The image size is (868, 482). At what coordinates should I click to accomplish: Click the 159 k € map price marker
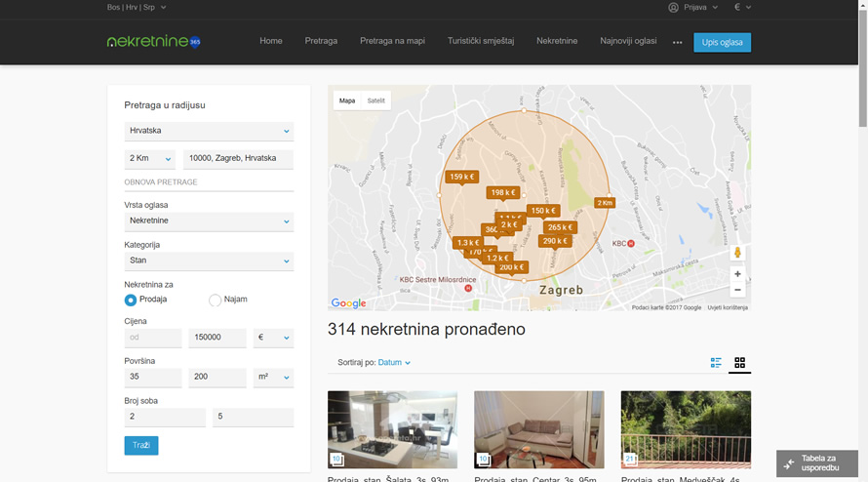461,178
